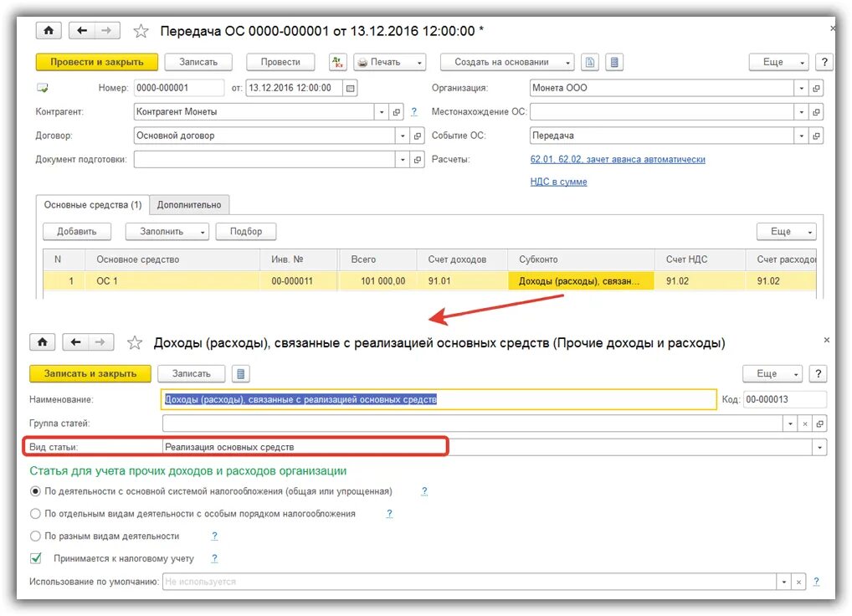Open help in the Передача ОС window
The width and height of the screenshot is (852, 616).
(x=824, y=62)
